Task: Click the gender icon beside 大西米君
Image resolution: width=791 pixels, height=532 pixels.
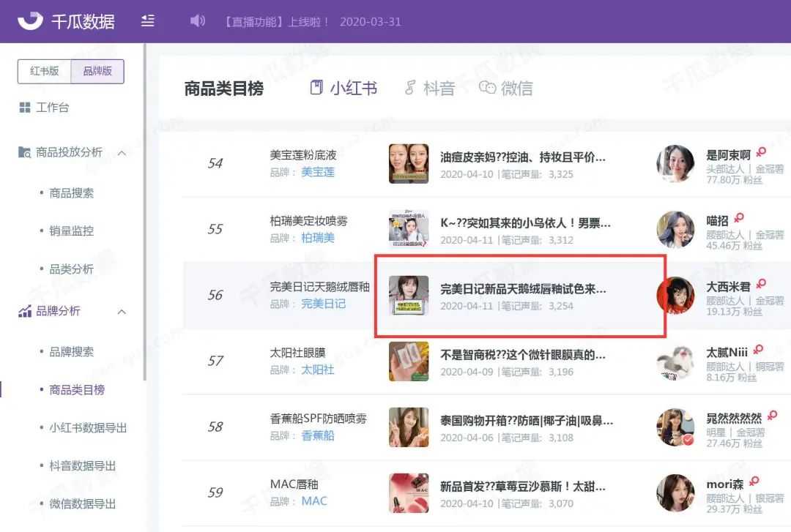Action: 761,284
